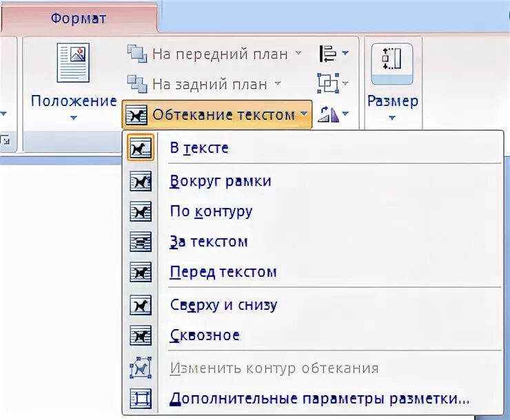Choose Перед текстом wrapping option

[312, 272]
